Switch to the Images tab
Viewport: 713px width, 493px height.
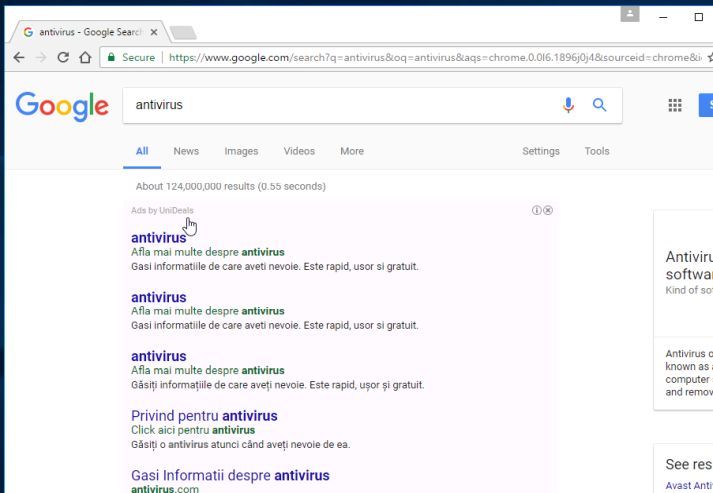click(x=241, y=151)
